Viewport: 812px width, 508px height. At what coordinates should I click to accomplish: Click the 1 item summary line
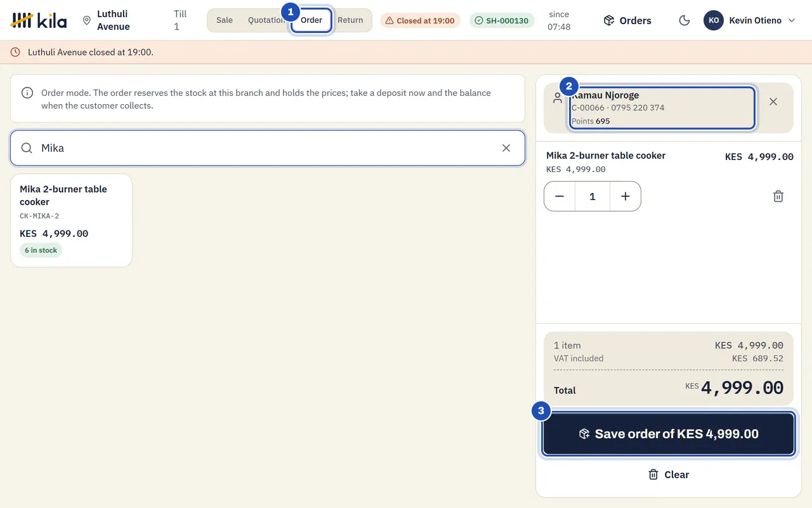point(567,345)
